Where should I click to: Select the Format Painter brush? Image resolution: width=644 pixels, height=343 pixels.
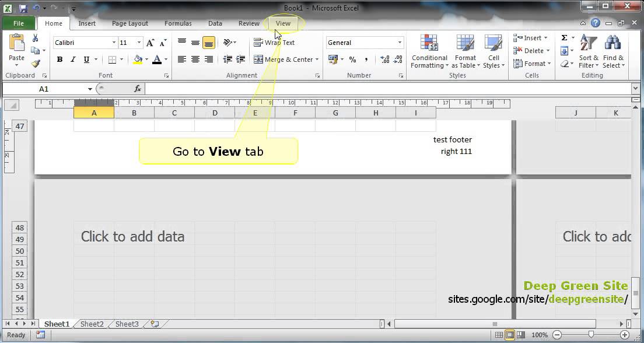(x=36, y=64)
